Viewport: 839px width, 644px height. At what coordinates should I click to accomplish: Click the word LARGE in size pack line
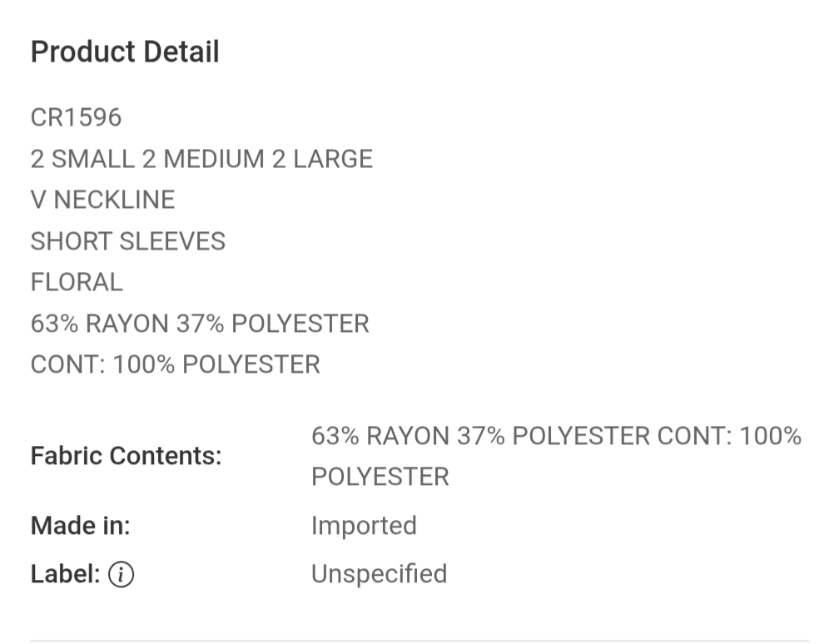[x=333, y=159]
